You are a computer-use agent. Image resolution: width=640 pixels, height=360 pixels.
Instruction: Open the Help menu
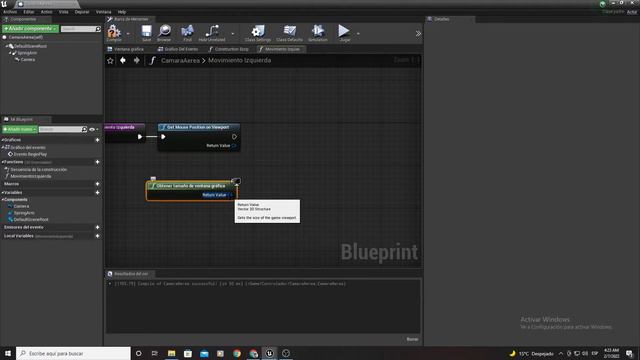(x=122, y=12)
